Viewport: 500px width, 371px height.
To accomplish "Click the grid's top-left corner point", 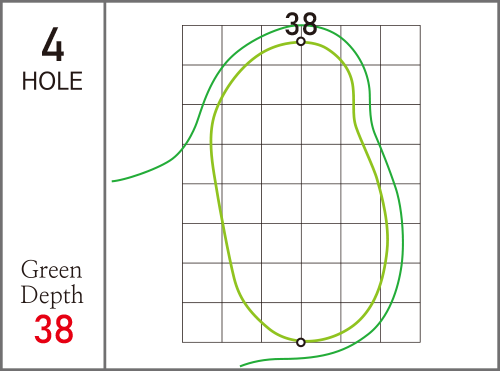I will click(182, 25).
